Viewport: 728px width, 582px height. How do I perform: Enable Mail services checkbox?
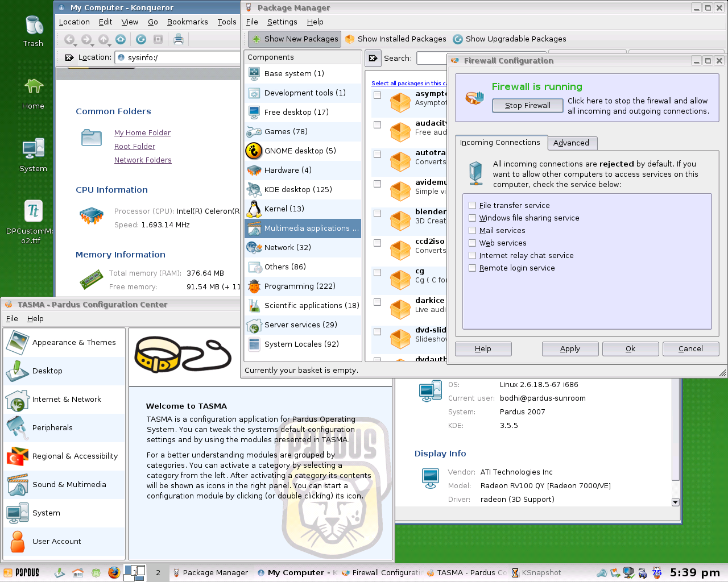pyautogui.click(x=472, y=231)
